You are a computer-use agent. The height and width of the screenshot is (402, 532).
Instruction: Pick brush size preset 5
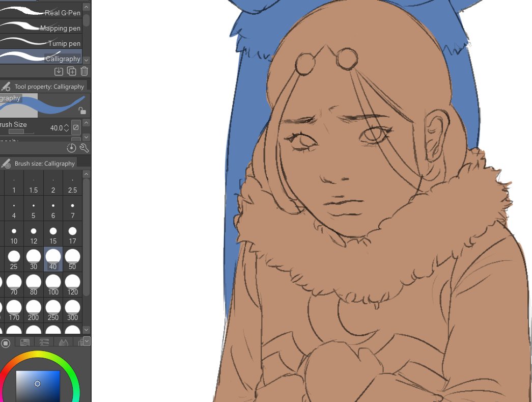[33, 208]
